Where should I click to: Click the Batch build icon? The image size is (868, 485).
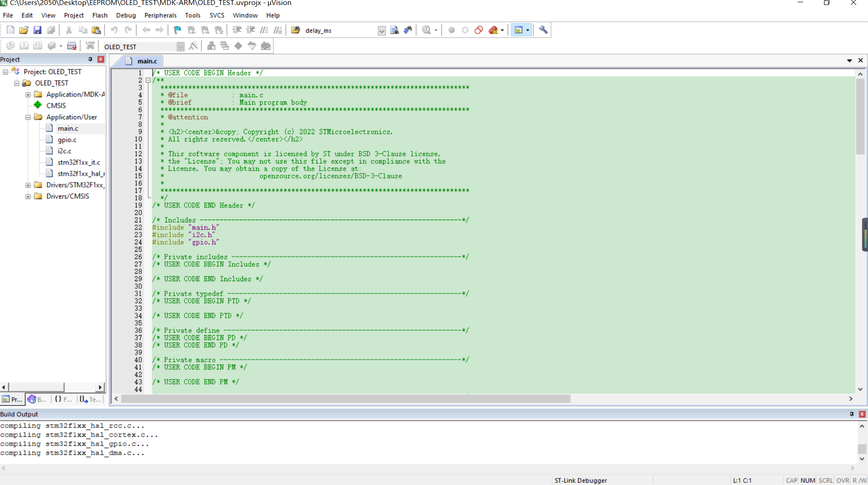click(52, 46)
